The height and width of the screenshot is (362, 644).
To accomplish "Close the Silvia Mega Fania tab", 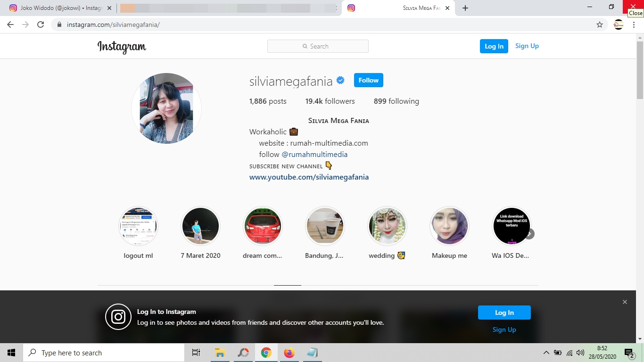I will (447, 8).
